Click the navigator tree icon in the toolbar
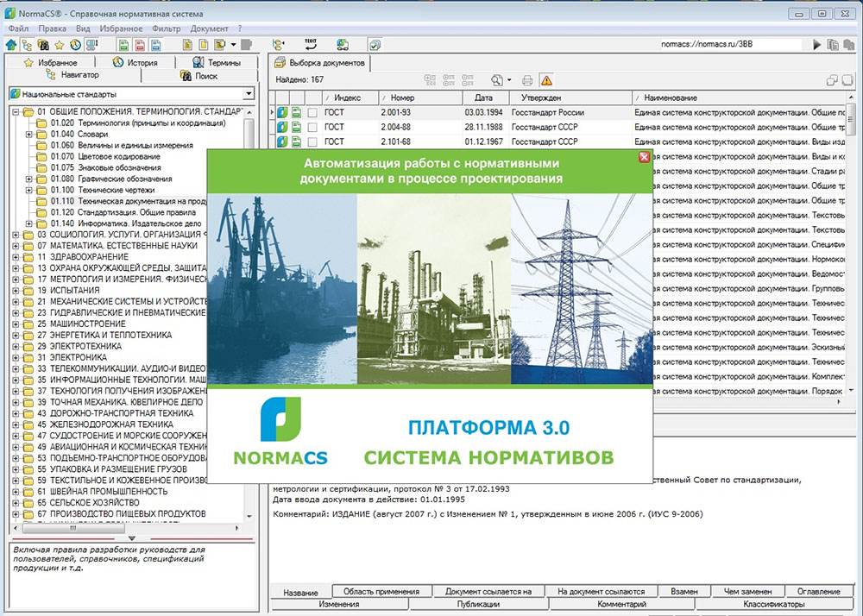 coord(27,45)
